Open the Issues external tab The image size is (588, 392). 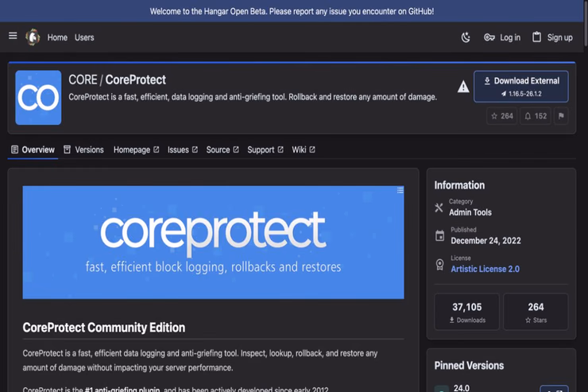[183, 149]
